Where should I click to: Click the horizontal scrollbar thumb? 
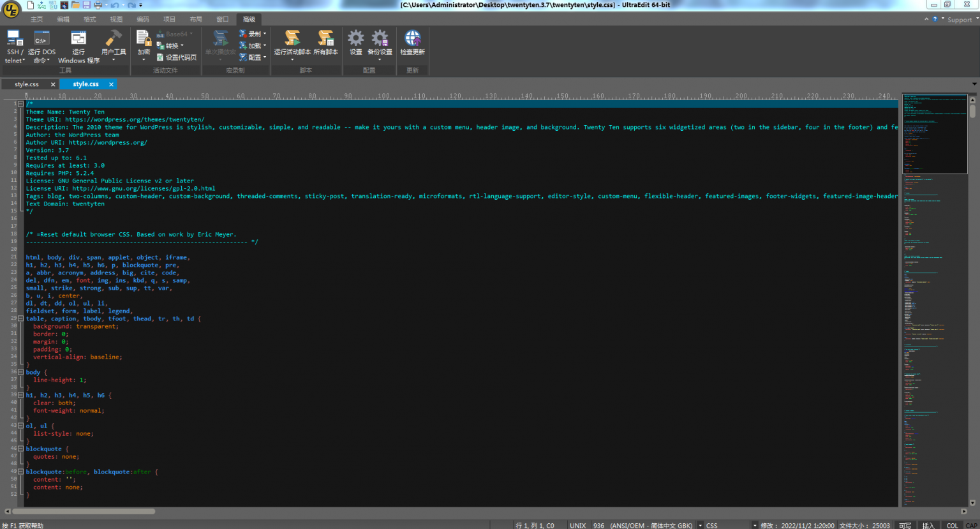(83, 511)
